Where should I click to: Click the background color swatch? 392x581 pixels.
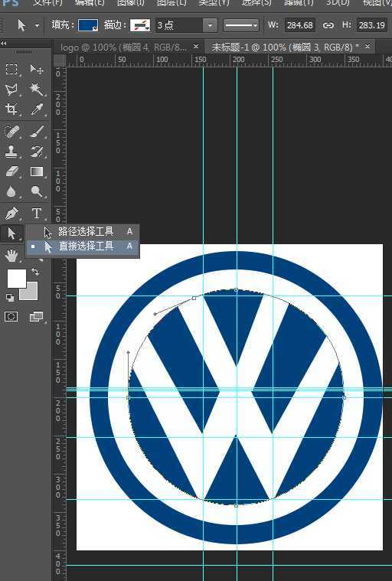(31, 294)
